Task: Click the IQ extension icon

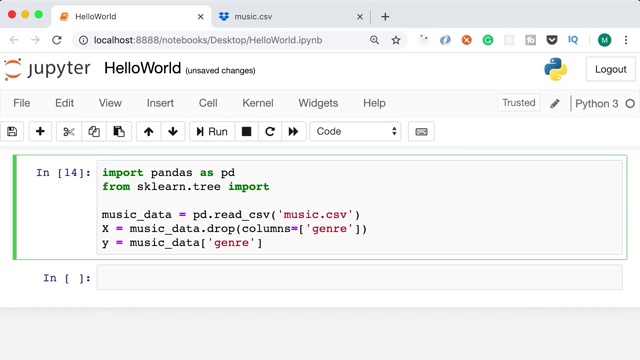Action: [x=573, y=40]
